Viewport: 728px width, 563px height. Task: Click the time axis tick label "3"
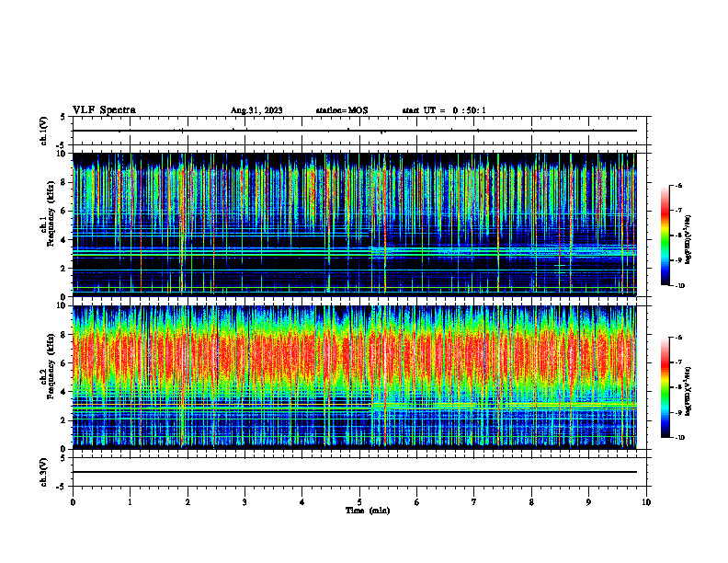245,502
